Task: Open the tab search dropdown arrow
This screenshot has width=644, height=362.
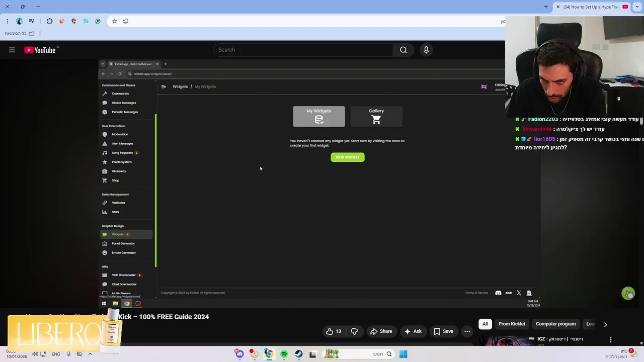Action: coord(637,7)
